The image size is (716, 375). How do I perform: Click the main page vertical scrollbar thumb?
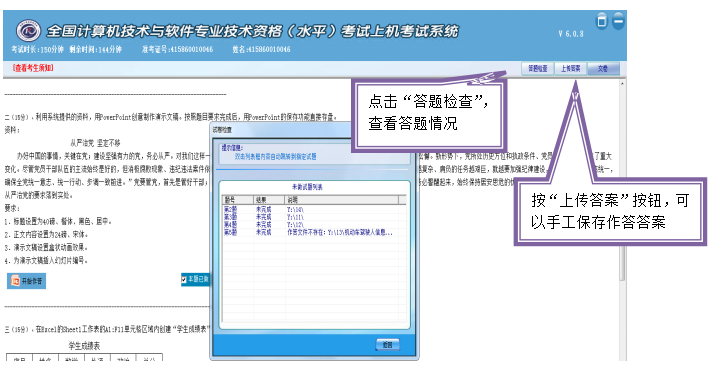[x=622, y=265]
